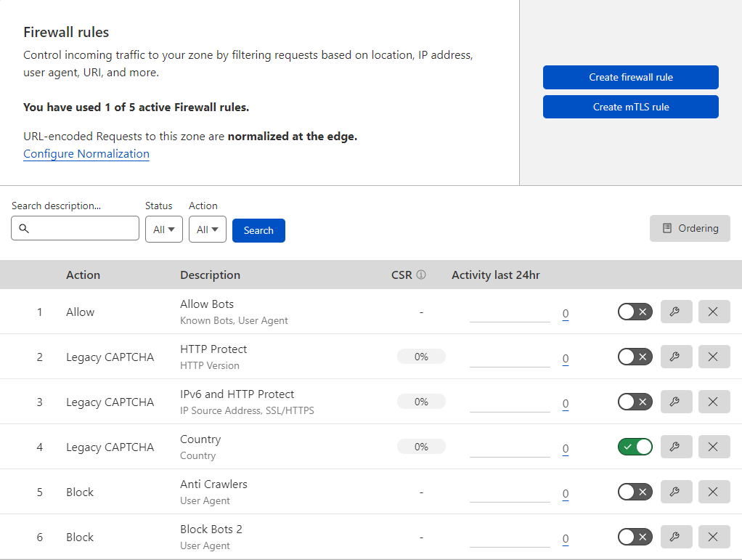Edit the Anti Crawlers rule wrench icon
The height and width of the screenshot is (560, 742).
676,492
